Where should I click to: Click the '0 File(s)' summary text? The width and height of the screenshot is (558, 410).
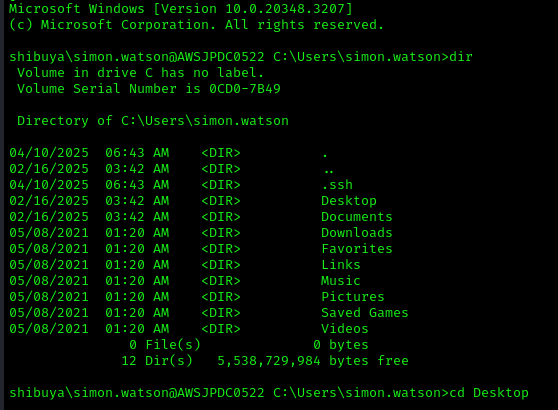pos(165,345)
